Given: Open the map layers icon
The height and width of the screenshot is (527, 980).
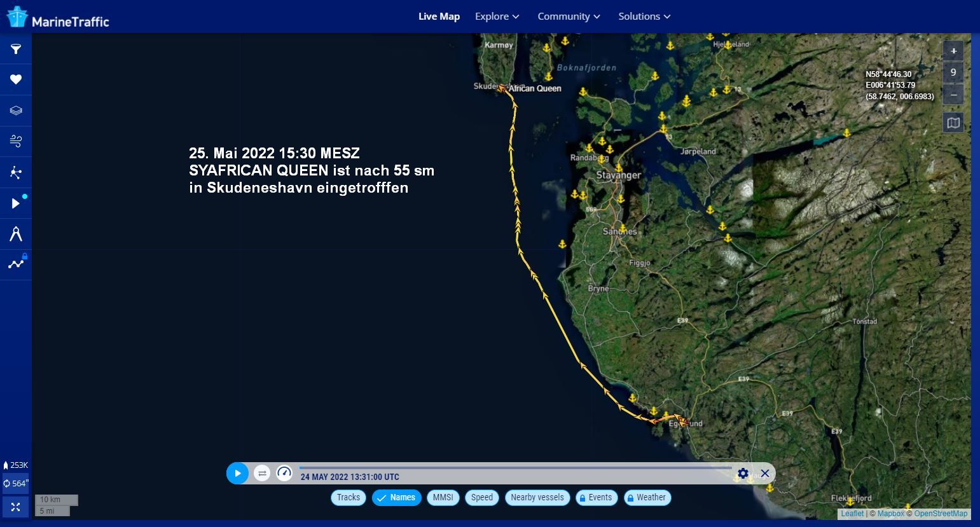Looking at the screenshot, I should click(16, 111).
